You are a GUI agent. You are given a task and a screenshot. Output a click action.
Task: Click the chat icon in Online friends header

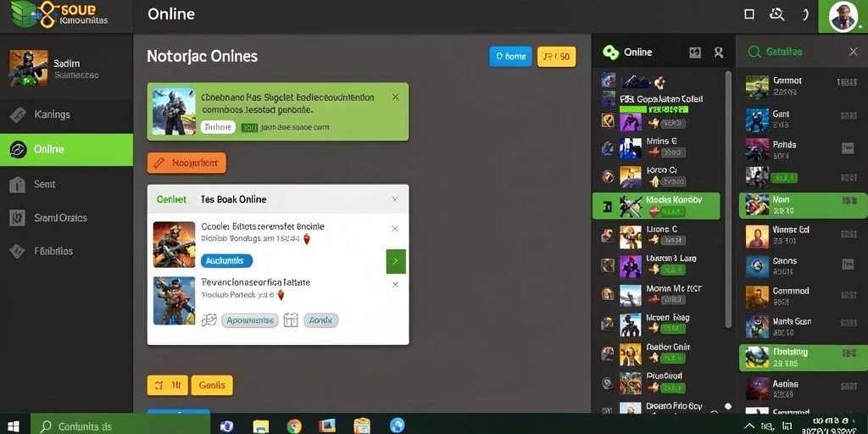[695, 53]
